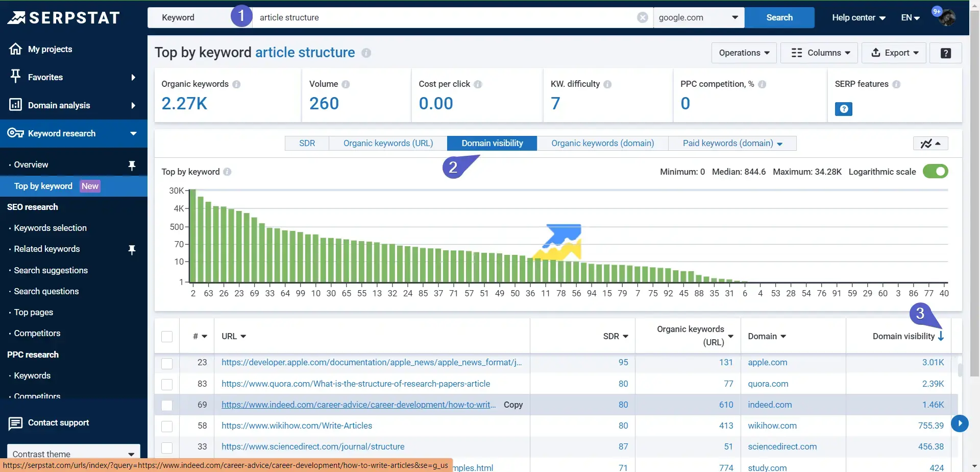Check the apple.com row checkbox
This screenshot has height=472, width=980.
(167, 364)
